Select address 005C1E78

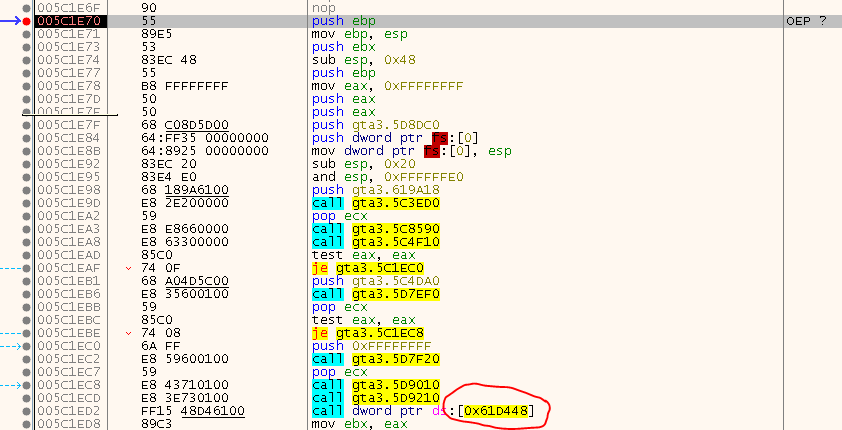(69, 86)
